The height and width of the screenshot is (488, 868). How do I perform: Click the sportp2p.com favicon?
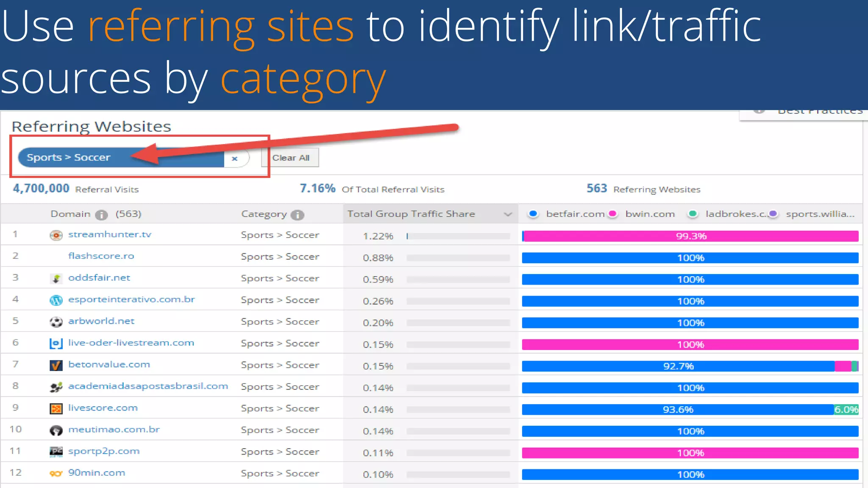coord(56,452)
